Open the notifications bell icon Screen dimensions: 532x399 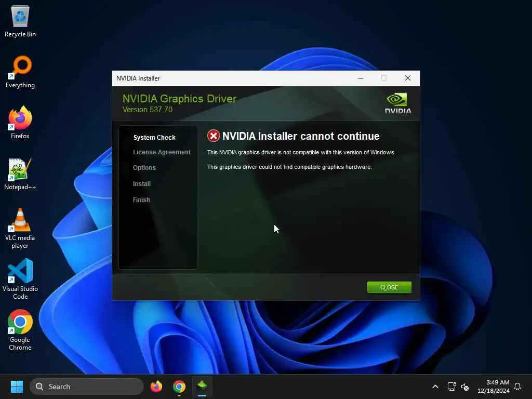(518, 387)
